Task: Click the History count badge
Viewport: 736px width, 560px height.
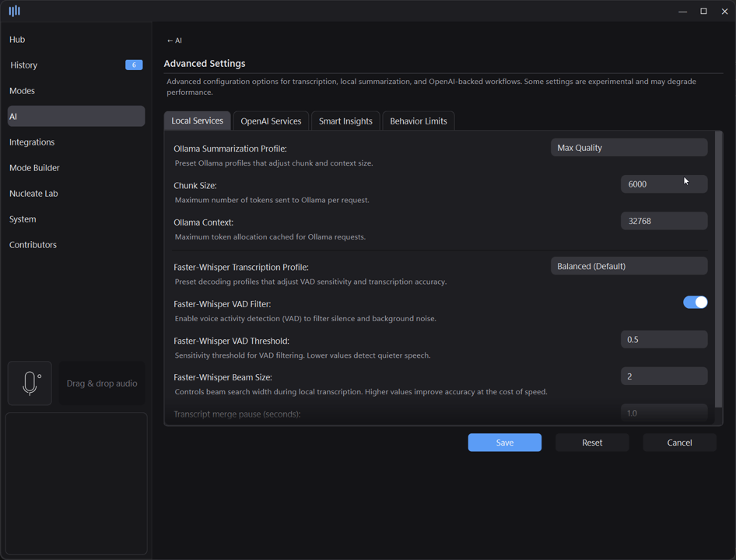Action: pos(134,65)
